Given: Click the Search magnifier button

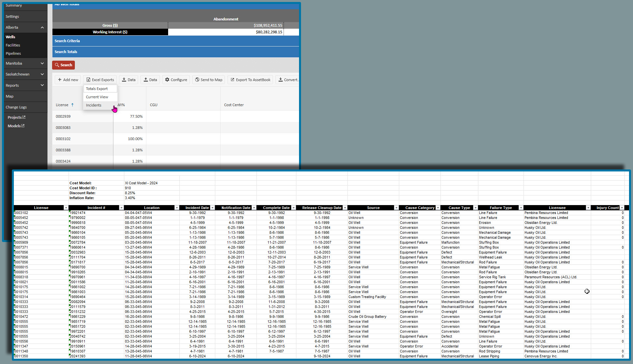Looking at the screenshot, I should click(63, 65).
